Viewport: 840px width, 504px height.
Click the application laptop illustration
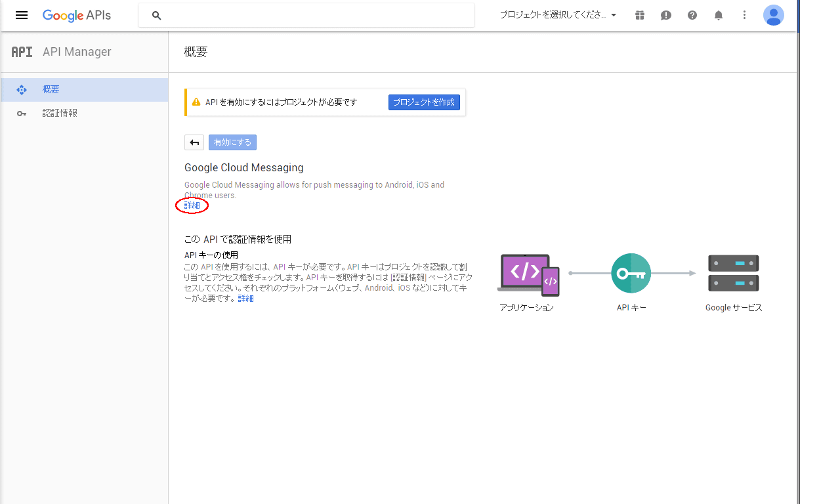pyautogui.click(x=528, y=274)
